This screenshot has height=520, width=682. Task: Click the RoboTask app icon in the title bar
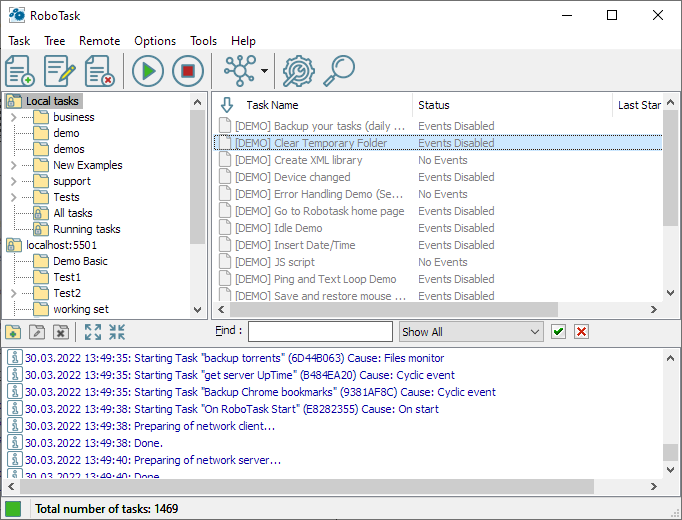coord(17,15)
